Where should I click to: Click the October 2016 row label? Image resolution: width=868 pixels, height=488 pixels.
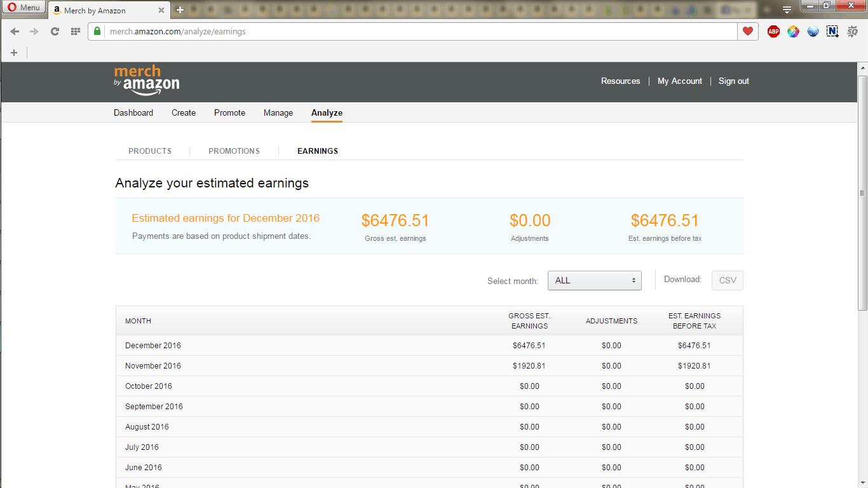pos(149,386)
